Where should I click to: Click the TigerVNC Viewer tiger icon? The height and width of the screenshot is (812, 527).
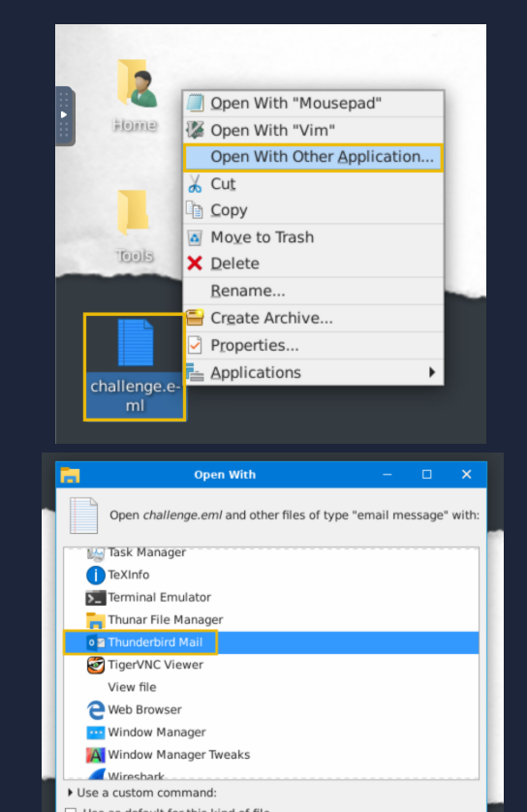point(95,665)
